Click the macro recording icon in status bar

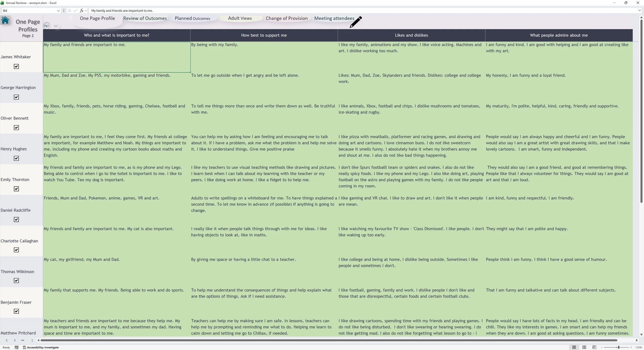(16, 347)
